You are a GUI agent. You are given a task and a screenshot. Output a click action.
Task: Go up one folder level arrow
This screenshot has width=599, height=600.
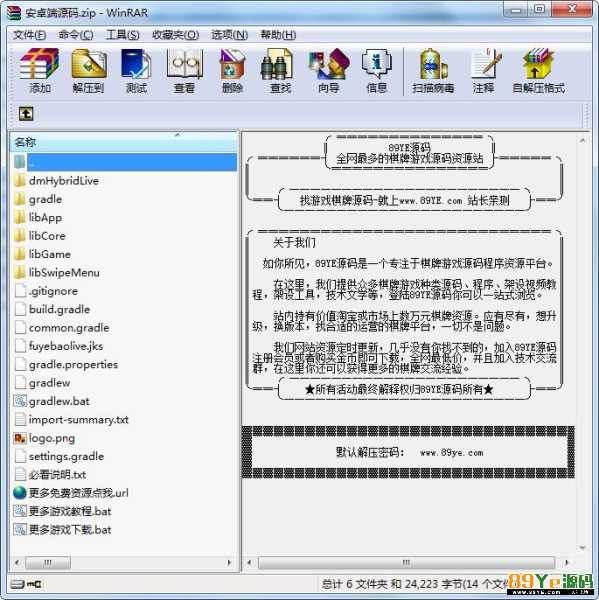pyautogui.click(x=26, y=114)
